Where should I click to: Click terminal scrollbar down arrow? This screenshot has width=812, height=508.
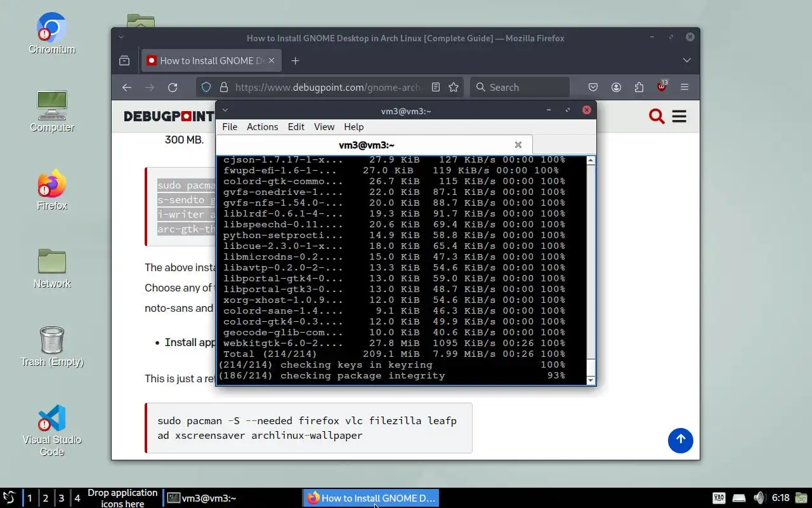(591, 380)
